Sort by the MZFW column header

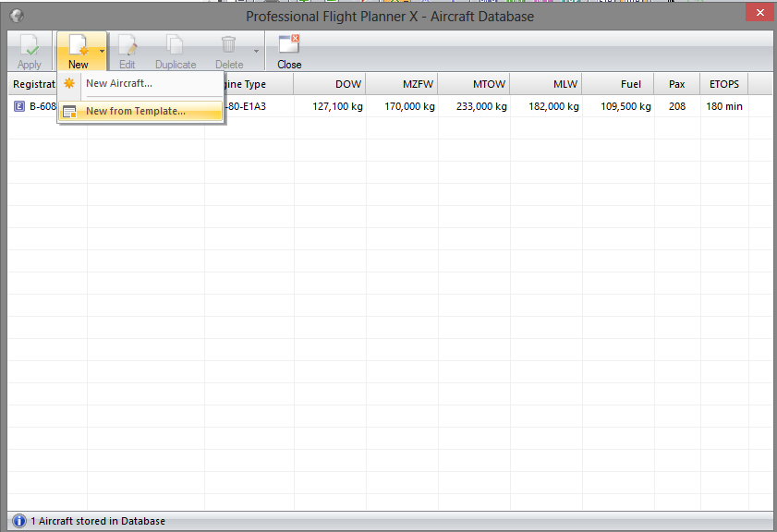coord(402,84)
